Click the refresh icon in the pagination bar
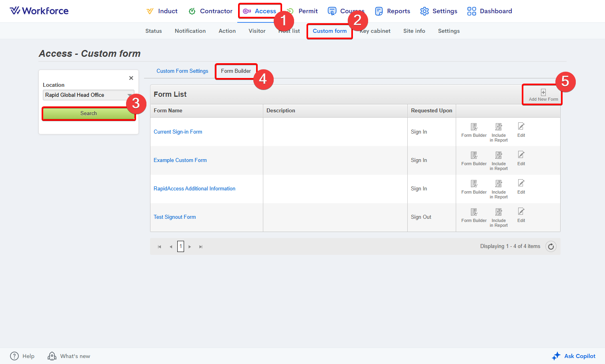605x364 pixels. pos(551,246)
